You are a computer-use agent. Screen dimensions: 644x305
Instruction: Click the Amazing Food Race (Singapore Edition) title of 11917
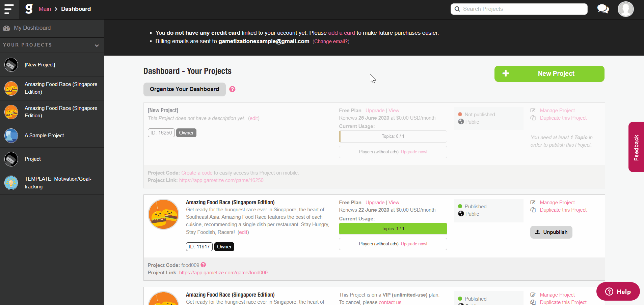[230, 202]
